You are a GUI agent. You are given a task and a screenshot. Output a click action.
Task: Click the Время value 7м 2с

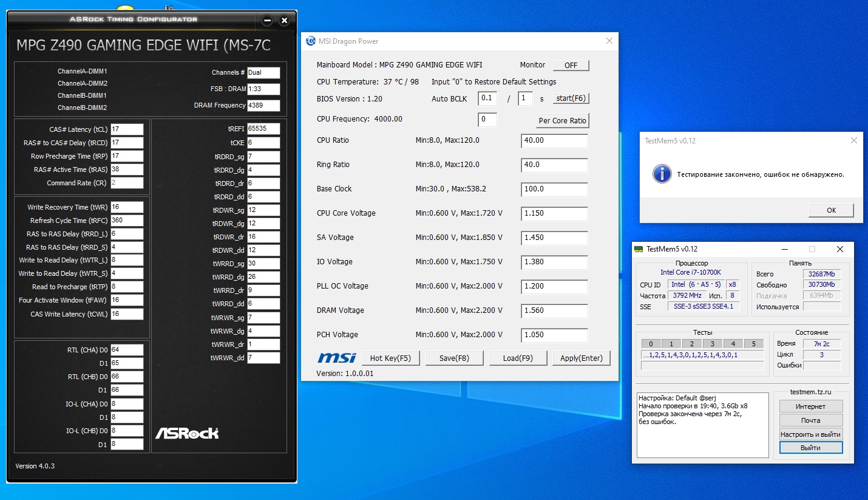tap(822, 344)
